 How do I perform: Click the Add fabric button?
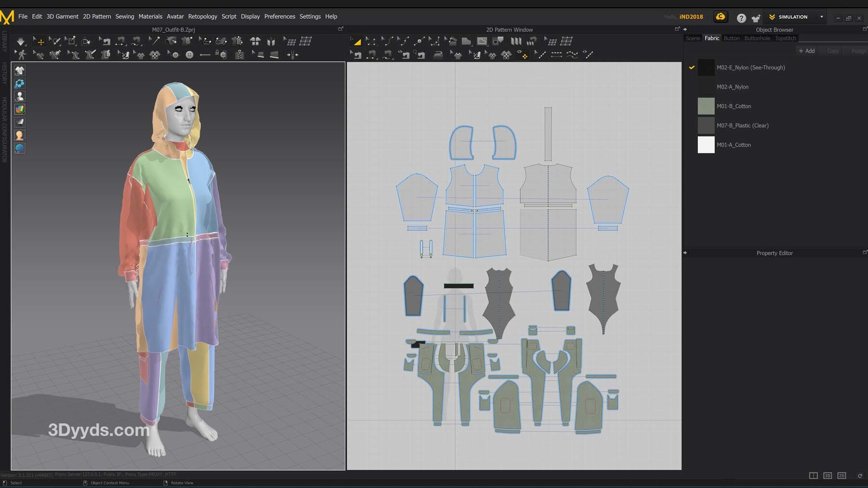pyautogui.click(x=806, y=51)
